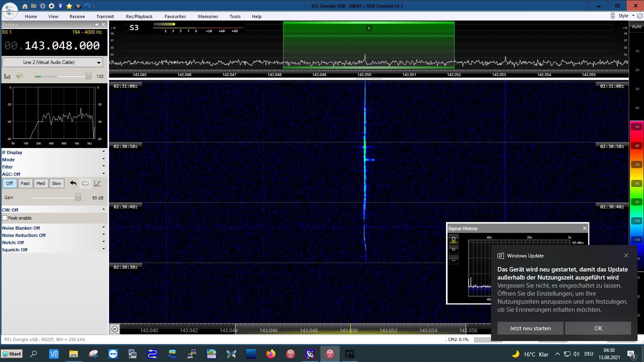The width and height of the screenshot is (644, 362).
Task: Dismiss the Windows Update notification with X
Action: click(626, 255)
